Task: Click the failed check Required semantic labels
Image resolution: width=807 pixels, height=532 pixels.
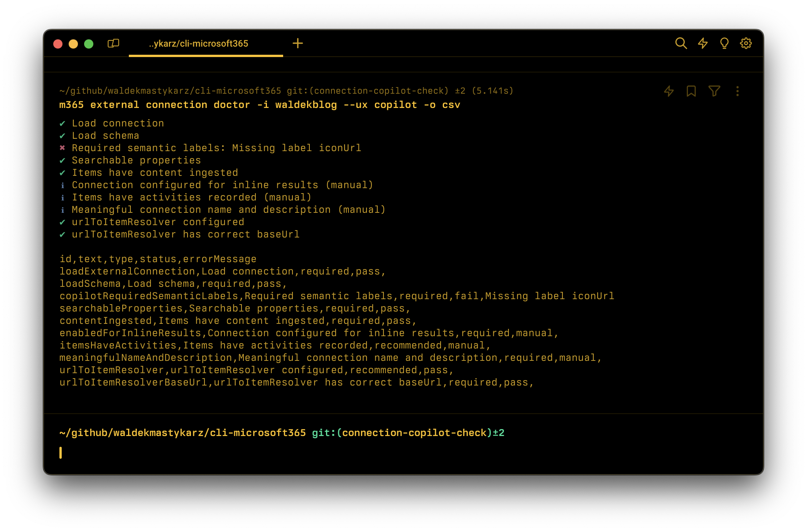Action: [216, 148]
